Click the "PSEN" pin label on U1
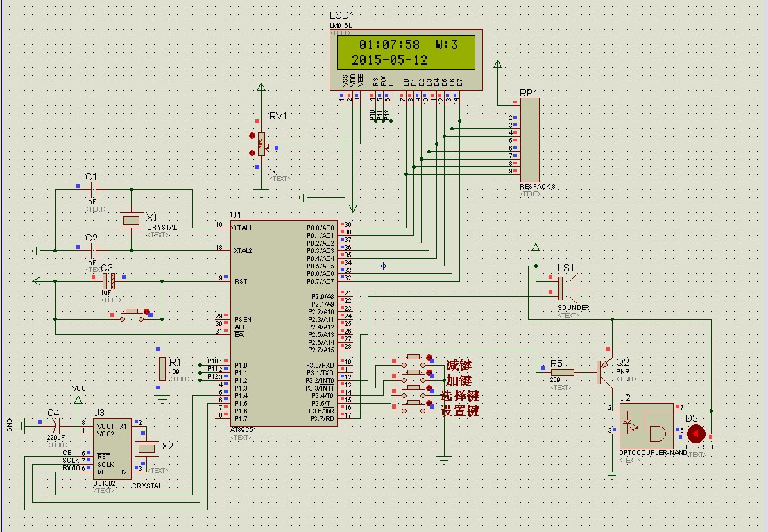Viewport: 768px width, 532px height. pos(243,319)
